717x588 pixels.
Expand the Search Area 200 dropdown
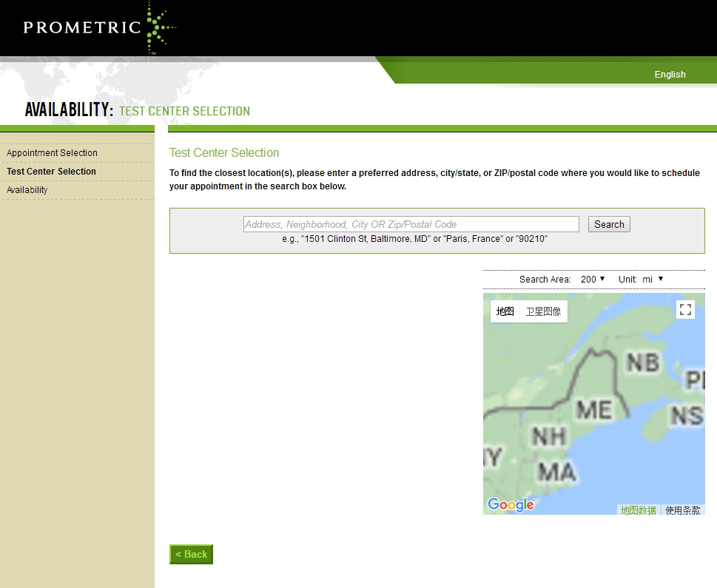click(x=593, y=280)
